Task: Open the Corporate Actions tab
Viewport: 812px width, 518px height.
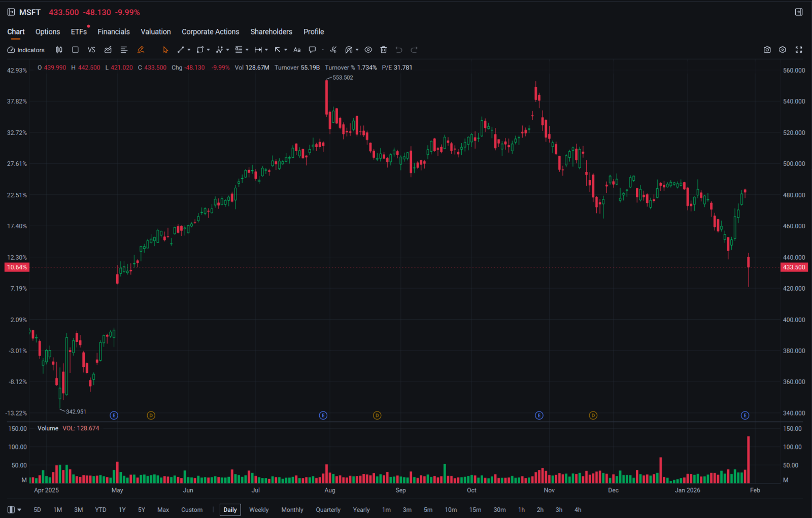Action: pos(210,31)
